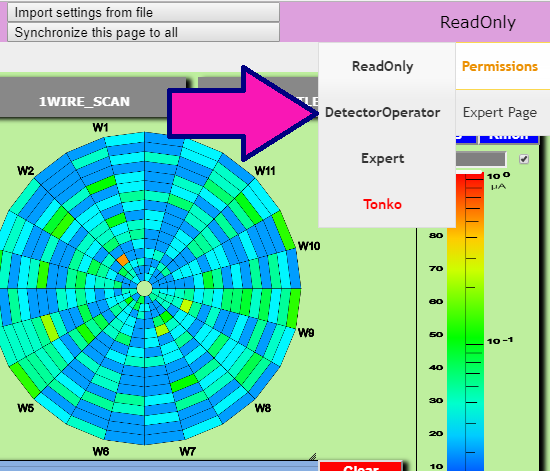The height and width of the screenshot is (471, 550).
Task: Click the W1 sector label
Action: [100, 127]
